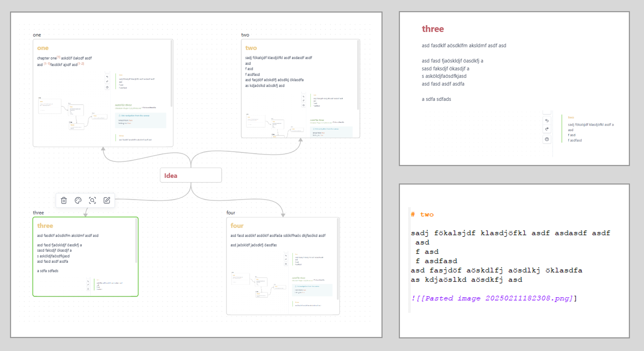Click footnote reference [1-1] in card one
Viewport: 644px width, 351px height.
click(47, 64)
